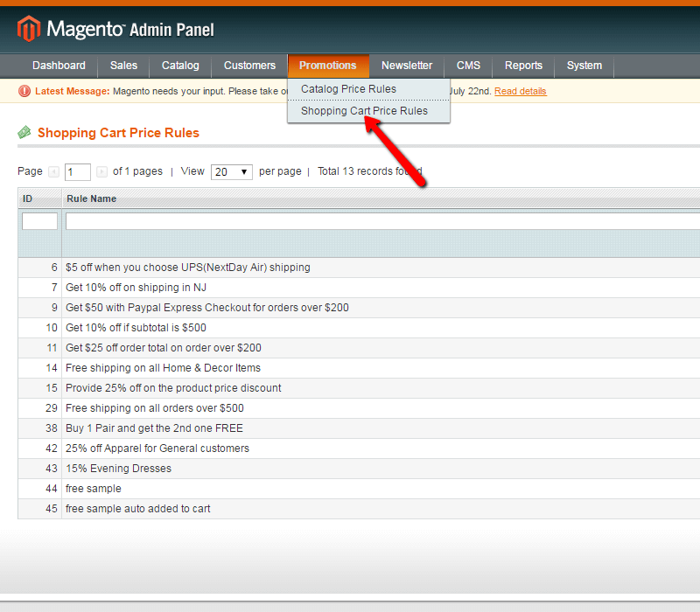The image size is (700, 612).
Task: Click the Read details link
Action: point(520,91)
